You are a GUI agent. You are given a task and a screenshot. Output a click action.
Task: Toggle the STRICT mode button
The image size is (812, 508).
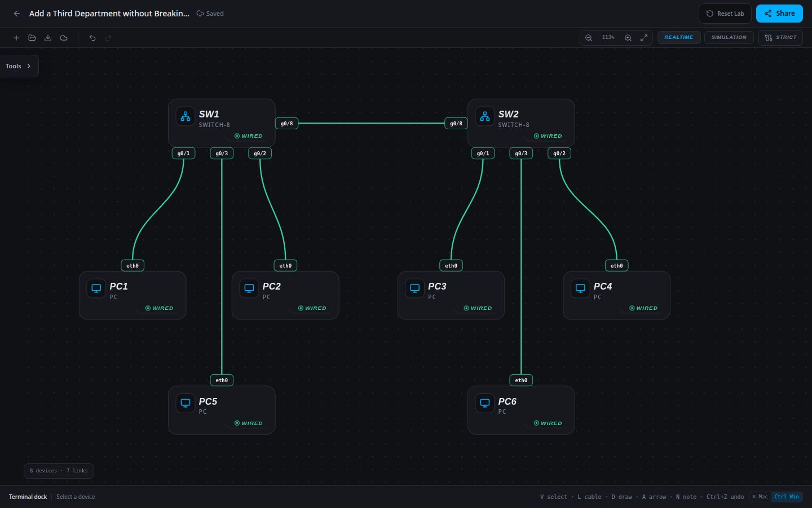coord(780,38)
